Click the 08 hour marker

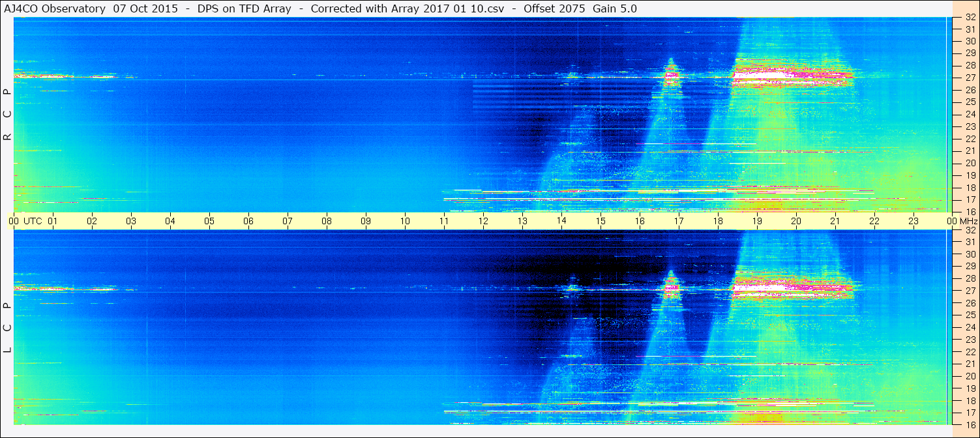pos(327,221)
